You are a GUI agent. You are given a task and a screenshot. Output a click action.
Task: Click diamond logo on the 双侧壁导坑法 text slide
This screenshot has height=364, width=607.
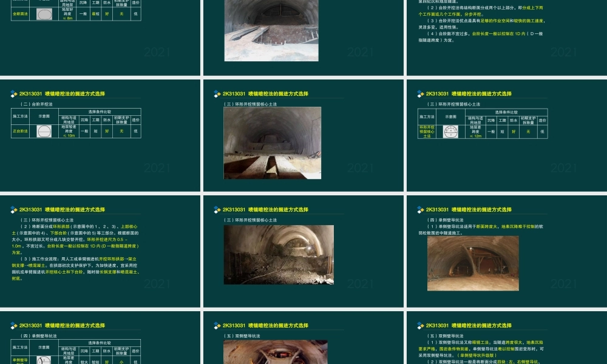coord(421,326)
